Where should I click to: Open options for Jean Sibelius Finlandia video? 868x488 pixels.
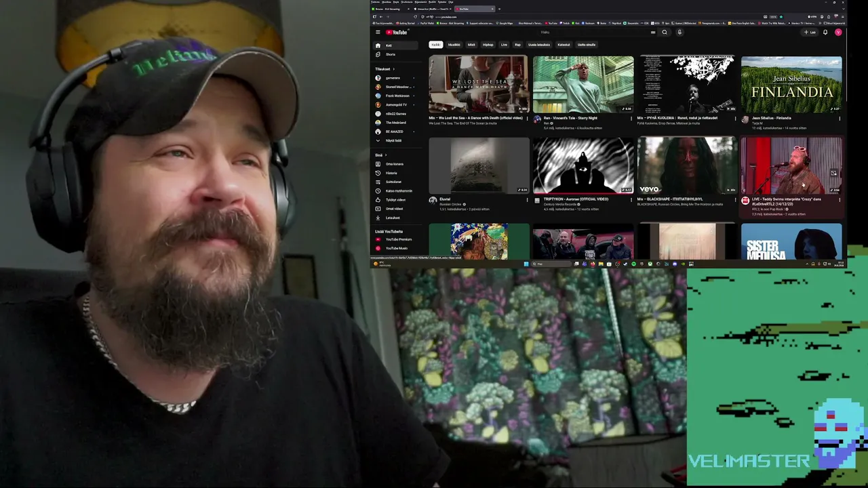click(x=840, y=119)
